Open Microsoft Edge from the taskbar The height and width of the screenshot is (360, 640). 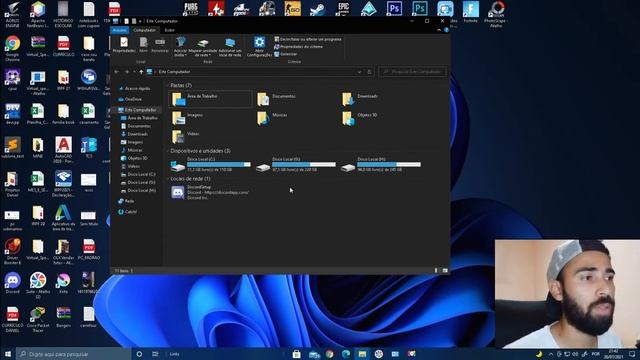point(346,354)
